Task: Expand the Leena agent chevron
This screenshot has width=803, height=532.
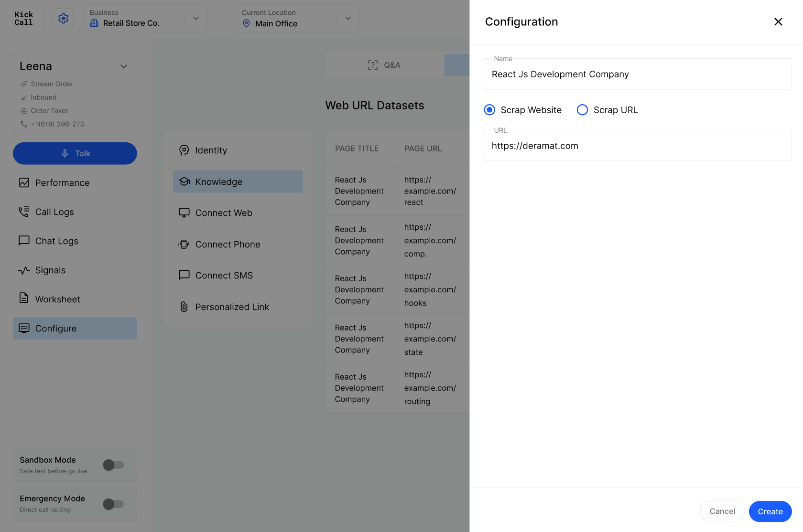Action: [x=124, y=66]
